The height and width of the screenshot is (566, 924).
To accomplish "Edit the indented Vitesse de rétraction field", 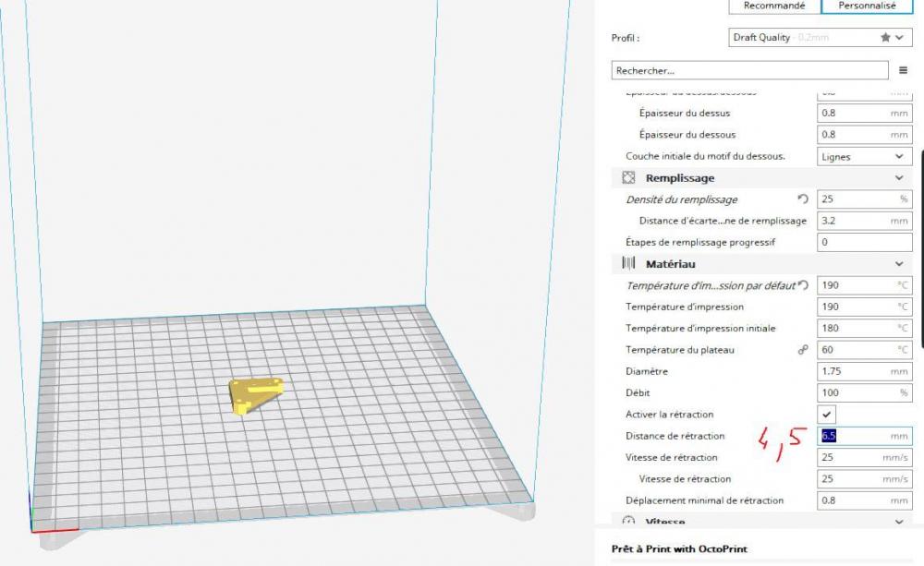I will (x=864, y=479).
